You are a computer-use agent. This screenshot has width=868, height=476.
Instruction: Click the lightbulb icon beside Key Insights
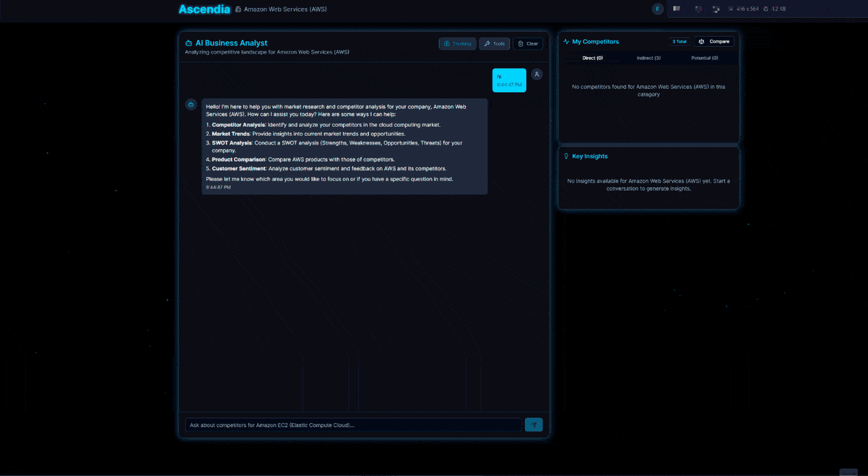[566, 156]
